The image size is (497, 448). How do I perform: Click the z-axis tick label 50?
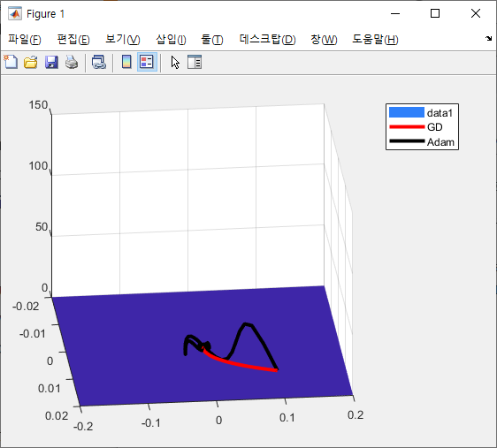pos(42,227)
